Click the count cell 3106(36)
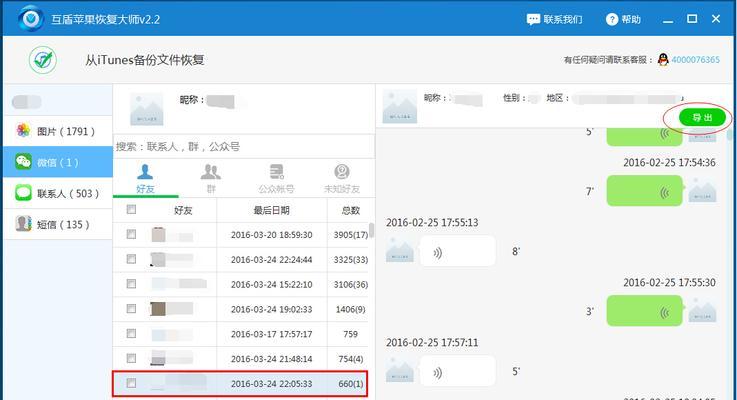737x400 pixels. 351,284
